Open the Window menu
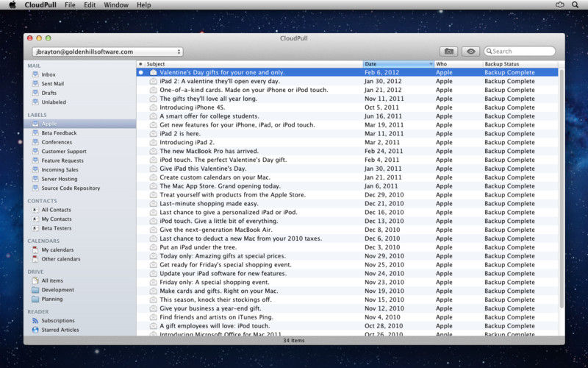588x368 pixels. tap(116, 5)
